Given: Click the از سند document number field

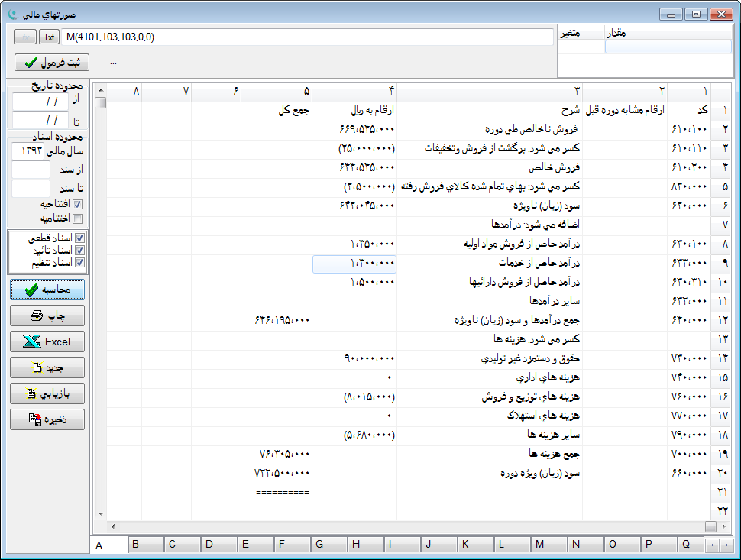Looking at the screenshot, I should (x=31, y=170).
